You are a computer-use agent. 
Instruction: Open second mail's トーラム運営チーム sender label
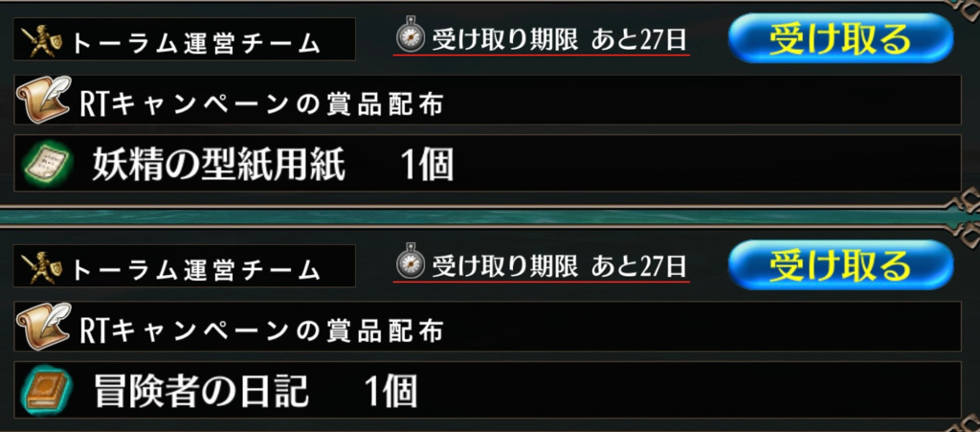coord(185,265)
